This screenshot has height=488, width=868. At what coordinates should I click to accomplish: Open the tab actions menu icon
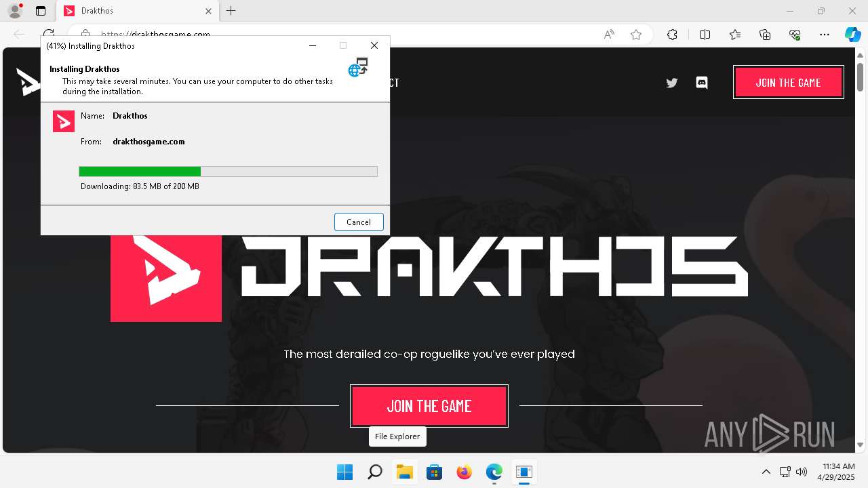(x=41, y=11)
